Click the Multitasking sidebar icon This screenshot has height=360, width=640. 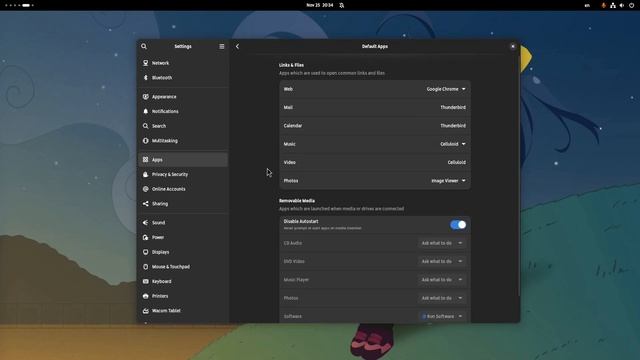[x=146, y=140]
